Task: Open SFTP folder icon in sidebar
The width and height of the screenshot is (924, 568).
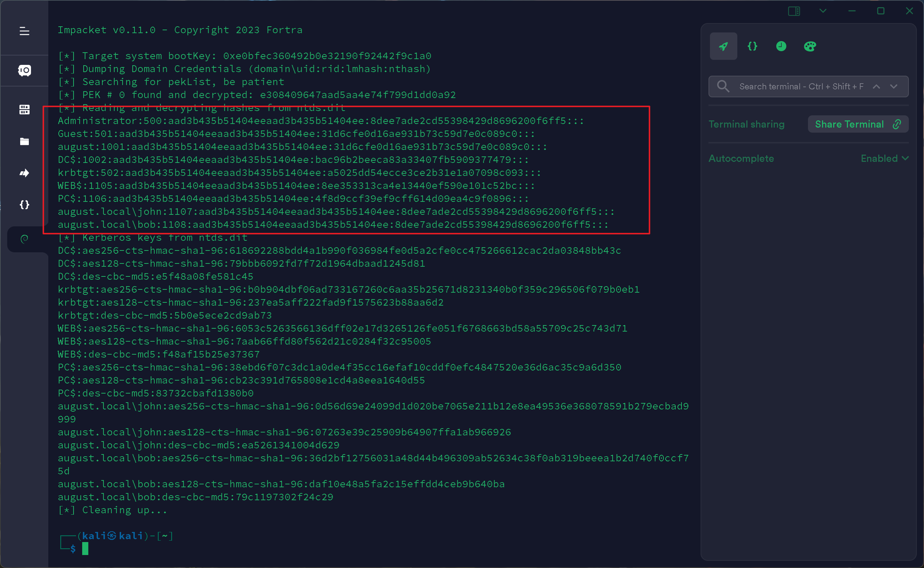Action: click(25, 141)
